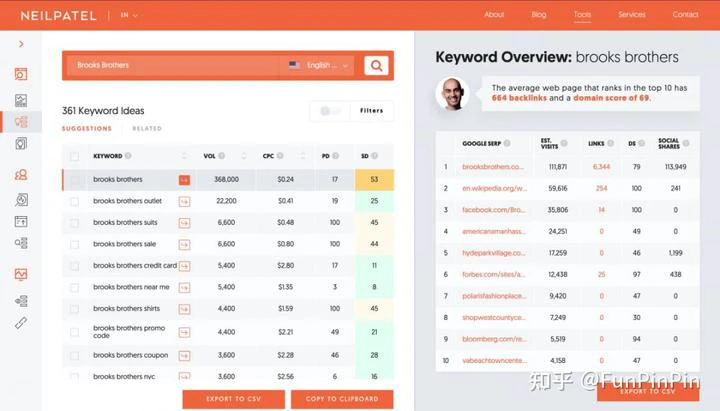This screenshot has width=720, height=411.
Task: Tick the checkbox for brooks brothers outlet
Action: click(x=74, y=202)
